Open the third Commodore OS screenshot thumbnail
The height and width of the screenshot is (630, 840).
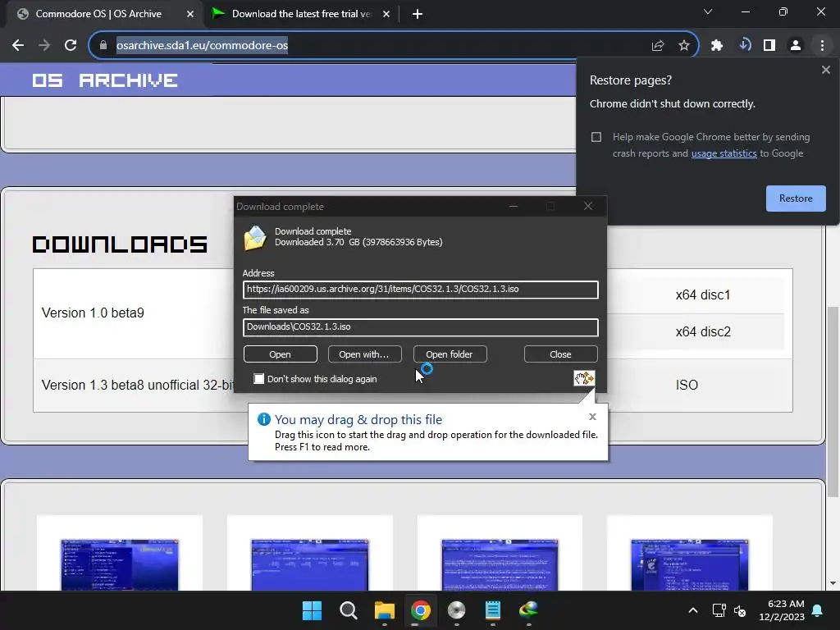[x=500, y=564]
